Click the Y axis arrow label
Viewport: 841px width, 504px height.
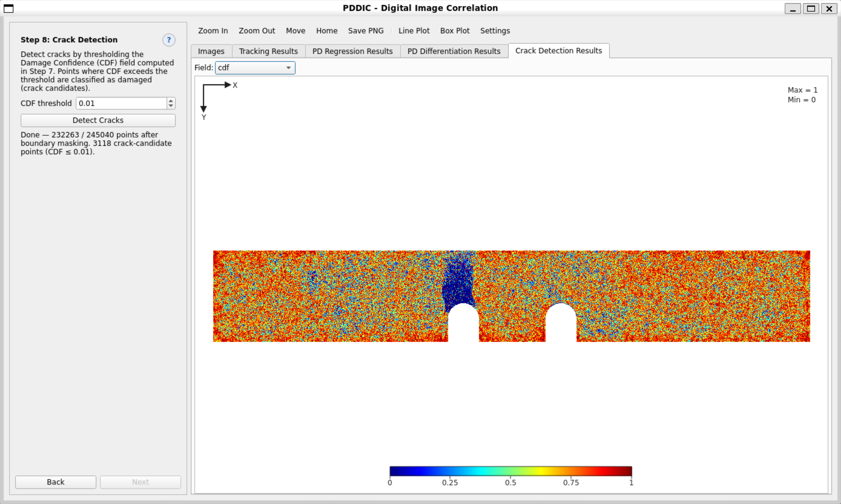(x=204, y=118)
